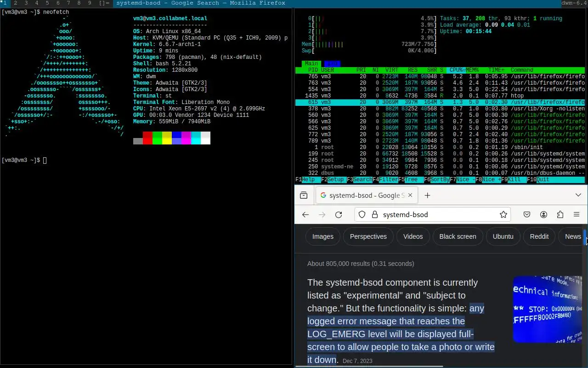Filter Google results by Images
588x368 pixels.
click(323, 236)
